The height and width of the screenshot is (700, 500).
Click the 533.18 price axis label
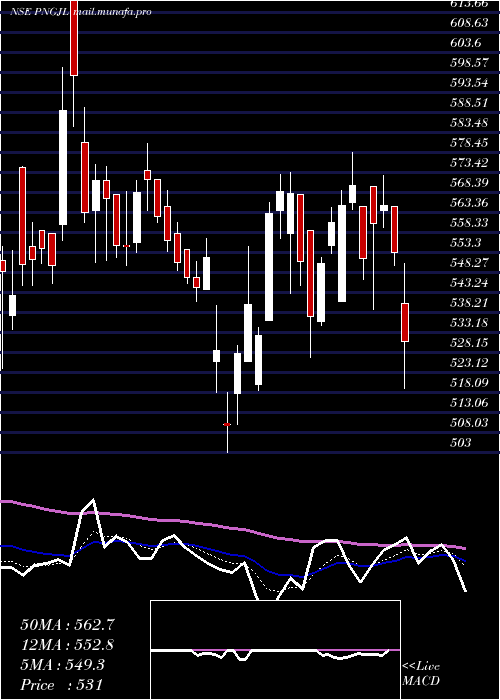pos(469,323)
